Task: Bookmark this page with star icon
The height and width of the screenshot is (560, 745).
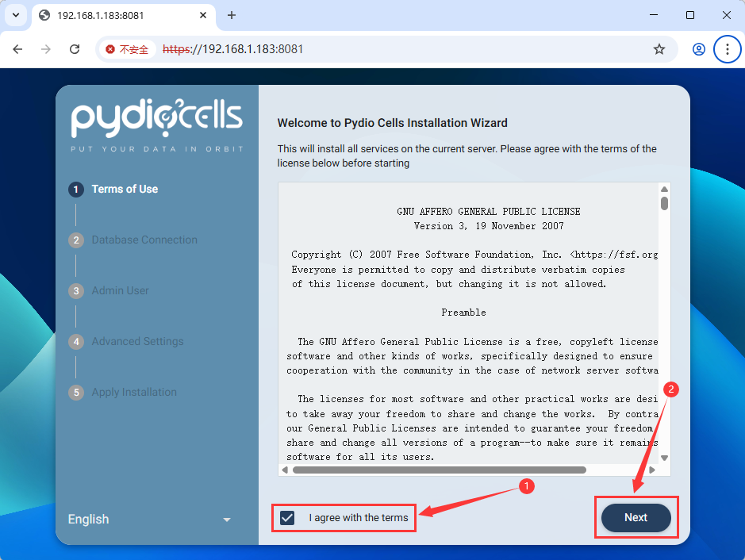Action: pos(659,49)
